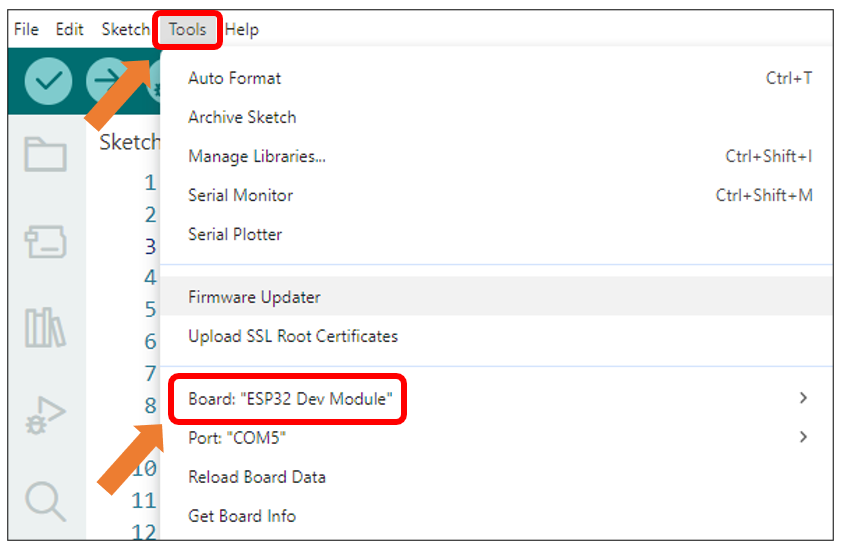Open the Search magnifier icon
This screenshot has width=842, height=548.
click(46, 501)
